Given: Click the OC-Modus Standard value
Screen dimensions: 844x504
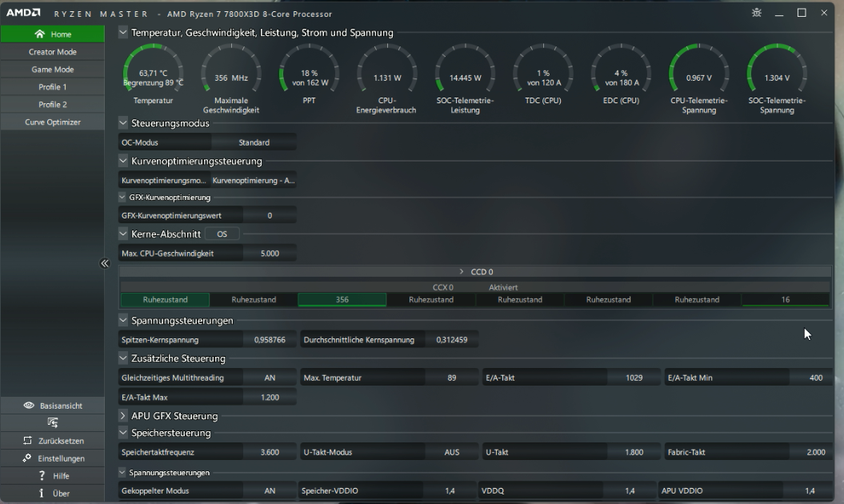Looking at the screenshot, I should (x=254, y=142).
